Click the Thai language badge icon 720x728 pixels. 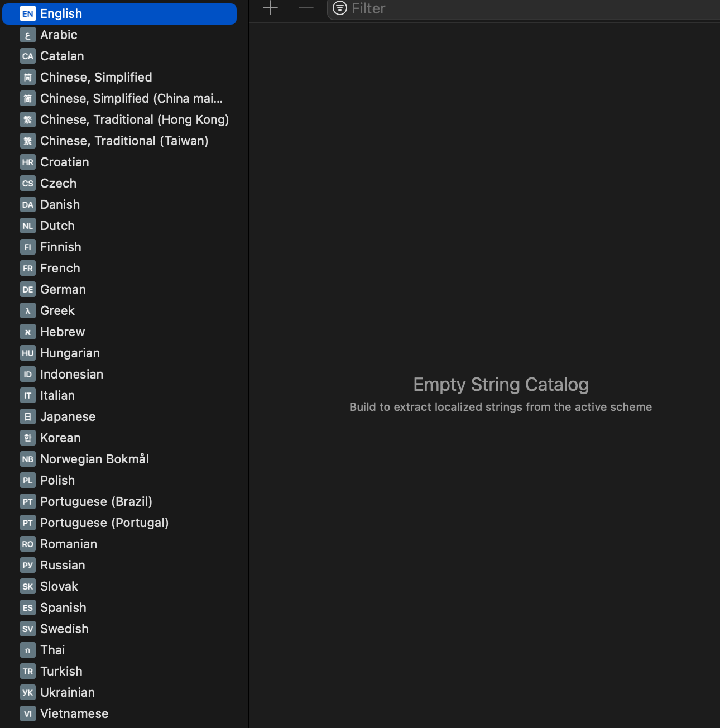(x=28, y=650)
